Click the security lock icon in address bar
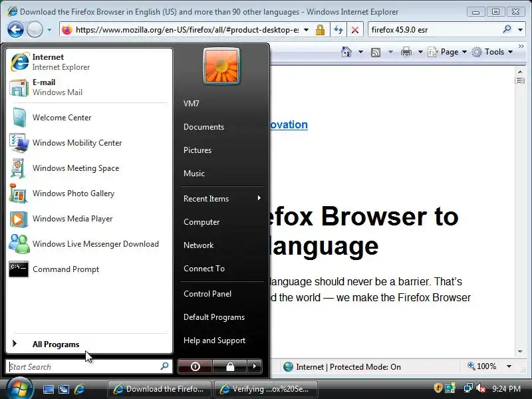This screenshot has height=399, width=532. tap(320, 30)
